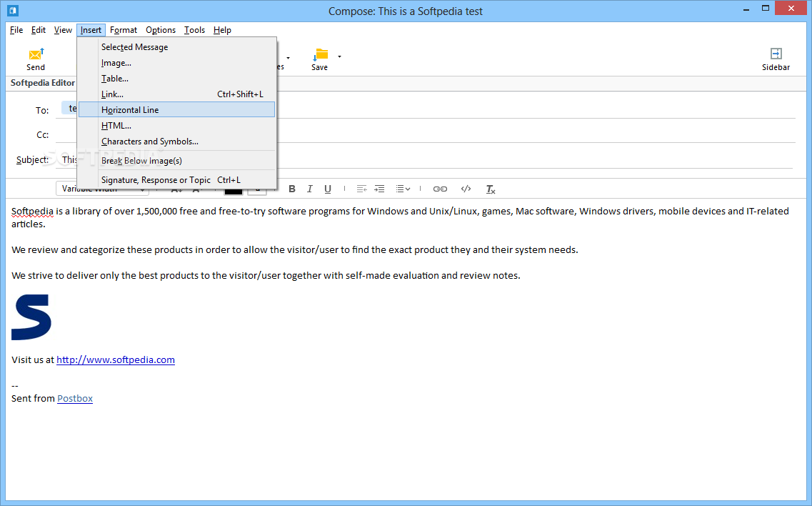The height and width of the screenshot is (506, 812).
Task: Click the 'We review and categorize' paragraph
Action: pos(295,250)
